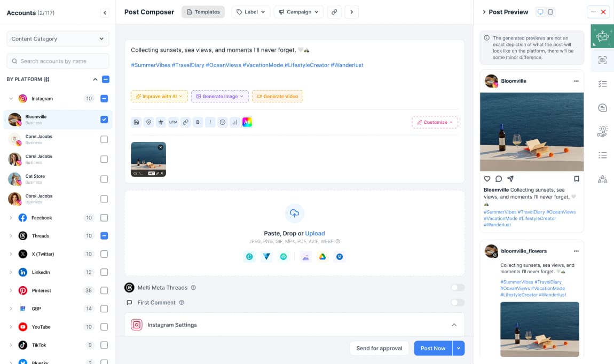Select the TikTok platform row
This screenshot has width=614, height=364.
click(58, 345)
